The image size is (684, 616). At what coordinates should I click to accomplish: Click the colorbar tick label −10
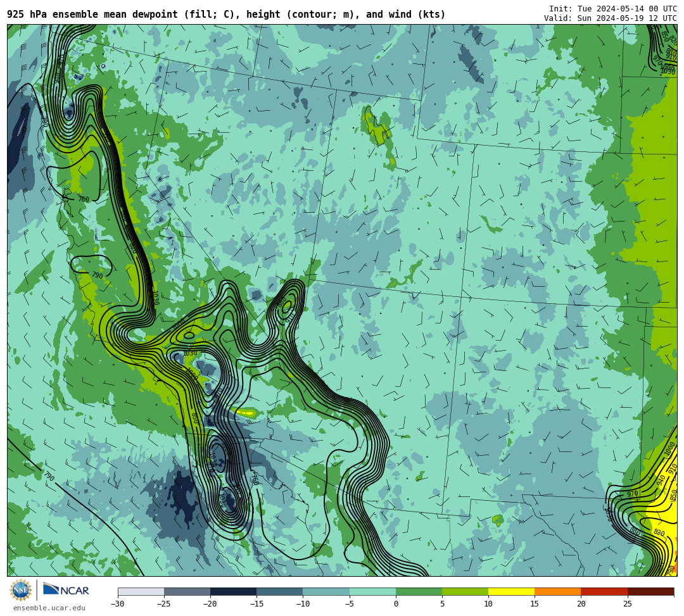(303, 604)
